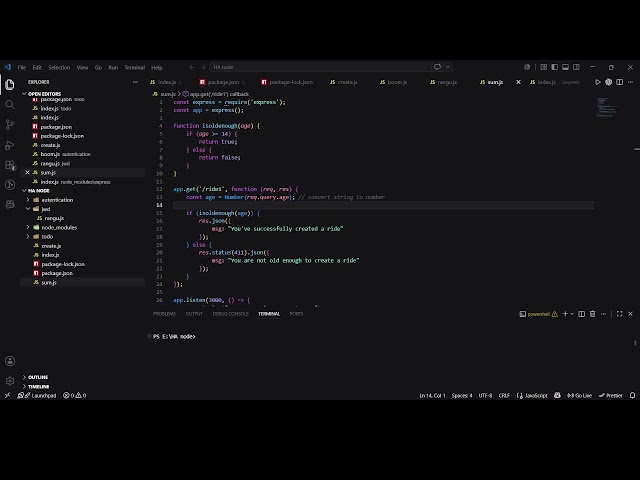Open the Selection menu

[59, 67]
